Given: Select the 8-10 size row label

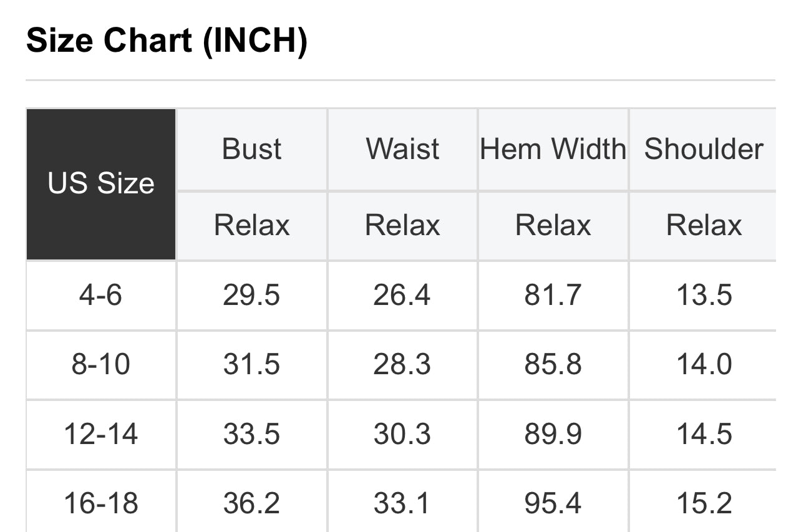Looking at the screenshot, I should (x=101, y=365).
